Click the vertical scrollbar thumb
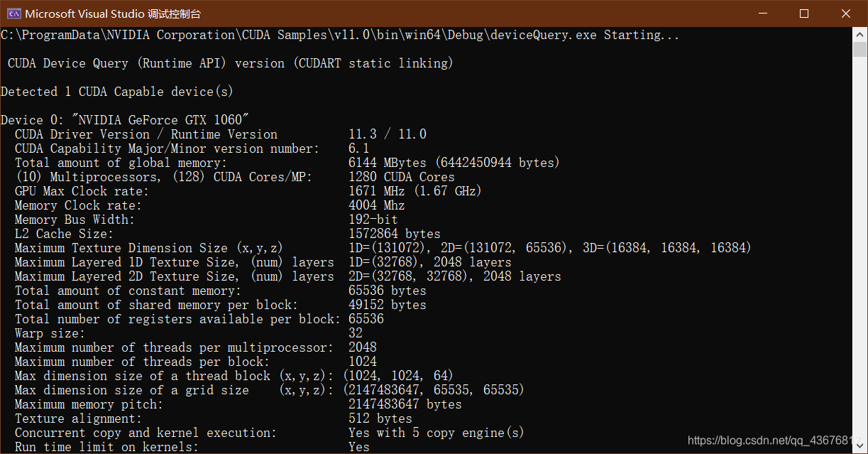This screenshot has height=454, width=868. [x=860, y=50]
